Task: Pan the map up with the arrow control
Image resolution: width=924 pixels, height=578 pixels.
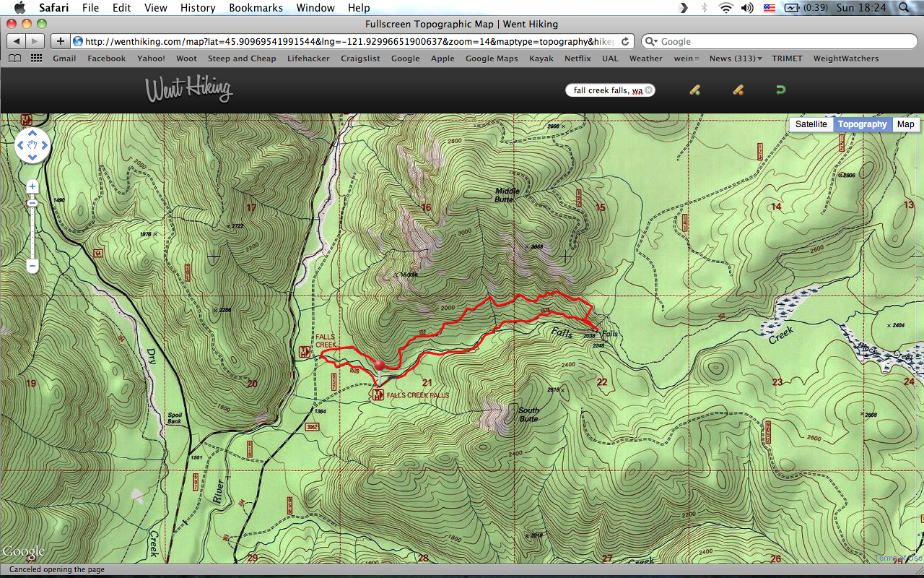Action: click(32, 134)
